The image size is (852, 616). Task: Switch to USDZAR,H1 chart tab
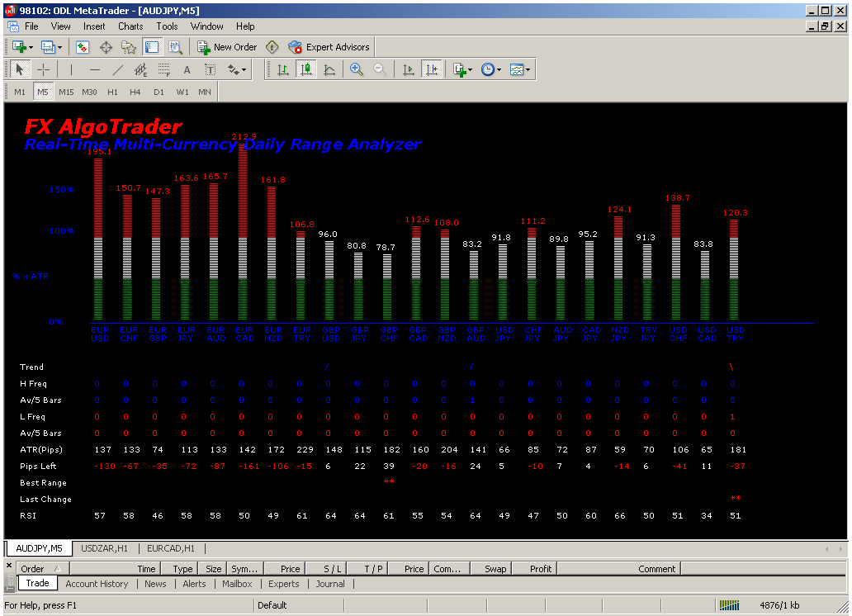(104, 548)
